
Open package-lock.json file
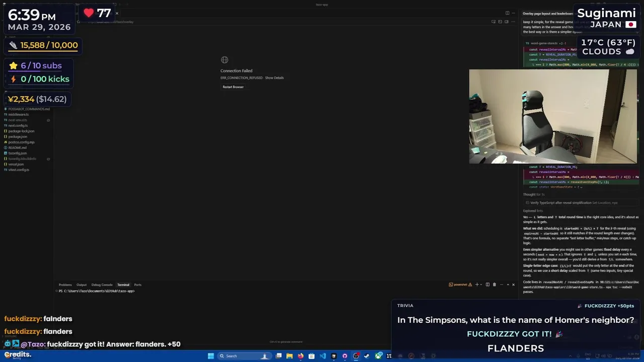pyautogui.click(x=21, y=131)
